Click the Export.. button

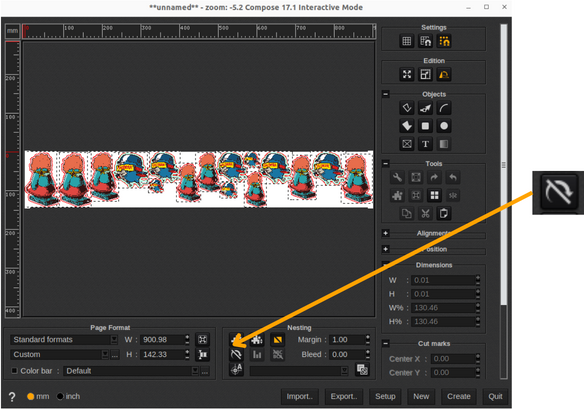tap(344, 396)
